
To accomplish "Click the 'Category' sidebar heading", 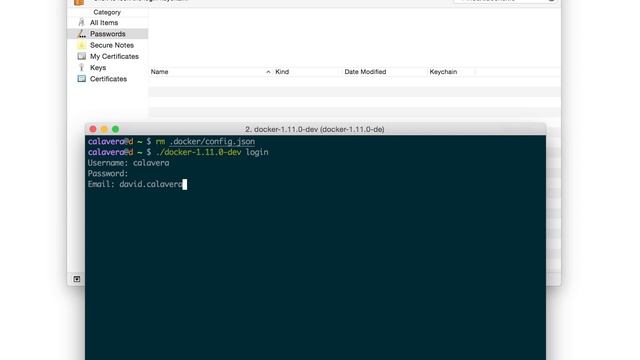I will [x=107, y=12].
